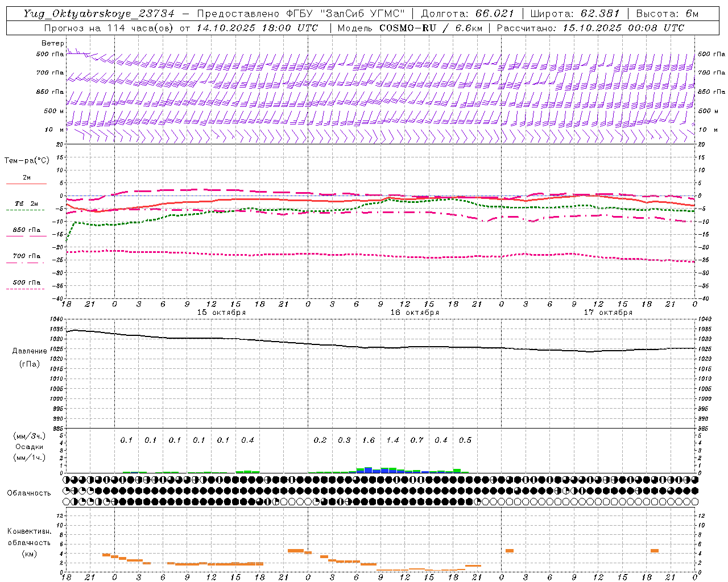Select the '1.4' precipitation amount value
The image size is (728, 582).
tap(392, 440)
